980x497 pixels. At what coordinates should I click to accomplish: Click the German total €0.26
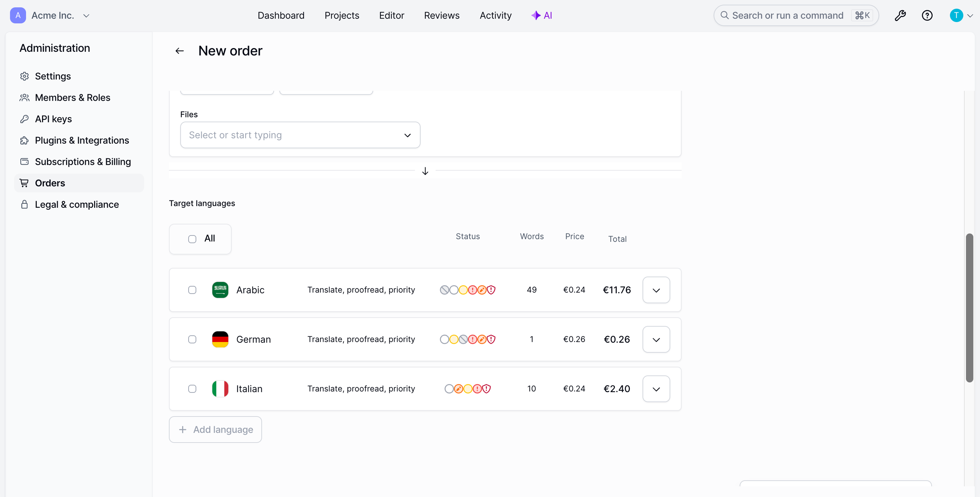(x=617, y=339)
